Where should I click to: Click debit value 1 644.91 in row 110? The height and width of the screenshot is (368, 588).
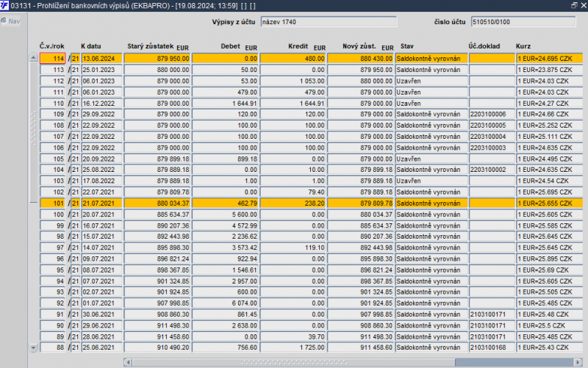click(226, 104)
